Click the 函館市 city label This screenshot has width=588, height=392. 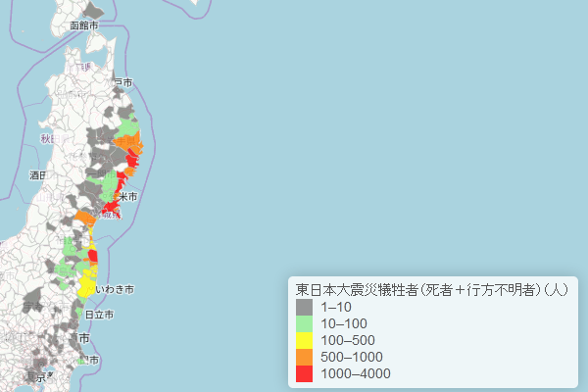[84, 24]
